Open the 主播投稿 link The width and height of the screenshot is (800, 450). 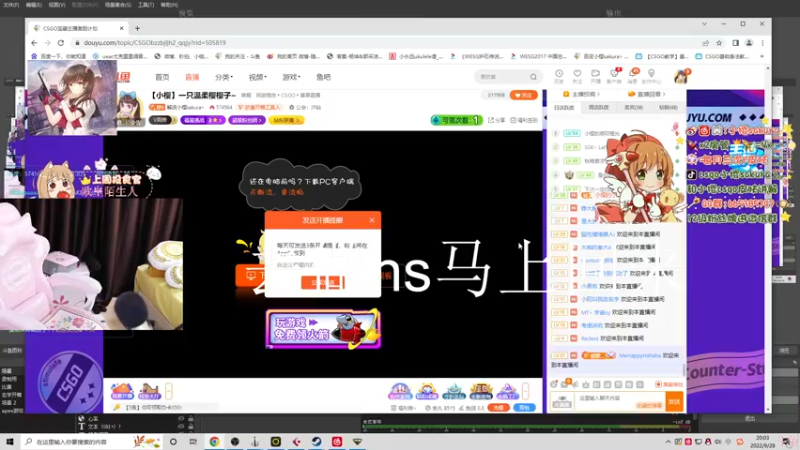(x=582, y=94)
